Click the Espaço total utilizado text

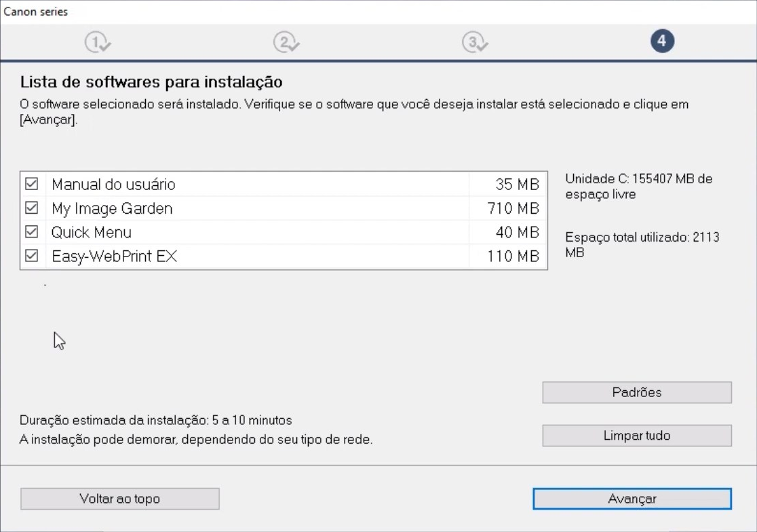click(642, 245)
